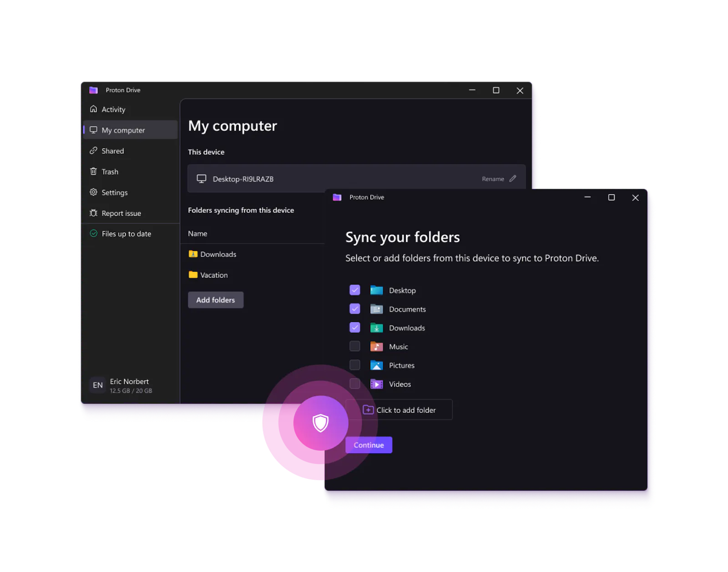The height and width of the screenshot is (572, 728).
Task: Click the Documents label in sync dialog
Action: (407, 309)
